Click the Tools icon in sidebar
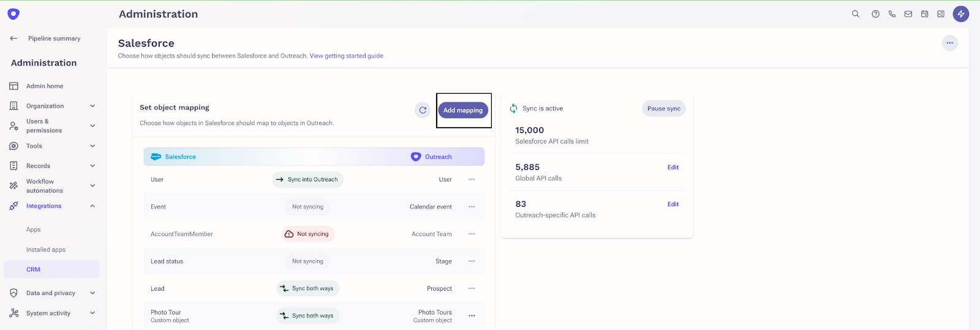The height and width of the screenshot is (330, 980). [13, 146]
